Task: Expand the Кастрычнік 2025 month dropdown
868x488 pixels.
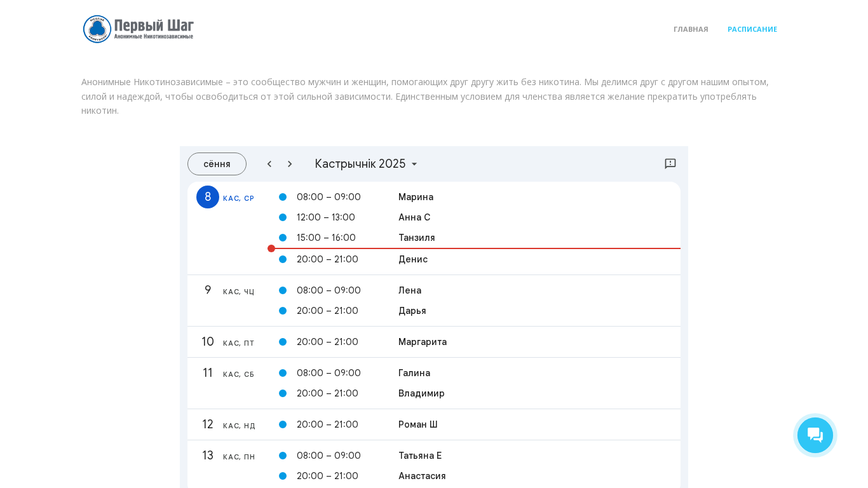Action: (x=366, y=164)
